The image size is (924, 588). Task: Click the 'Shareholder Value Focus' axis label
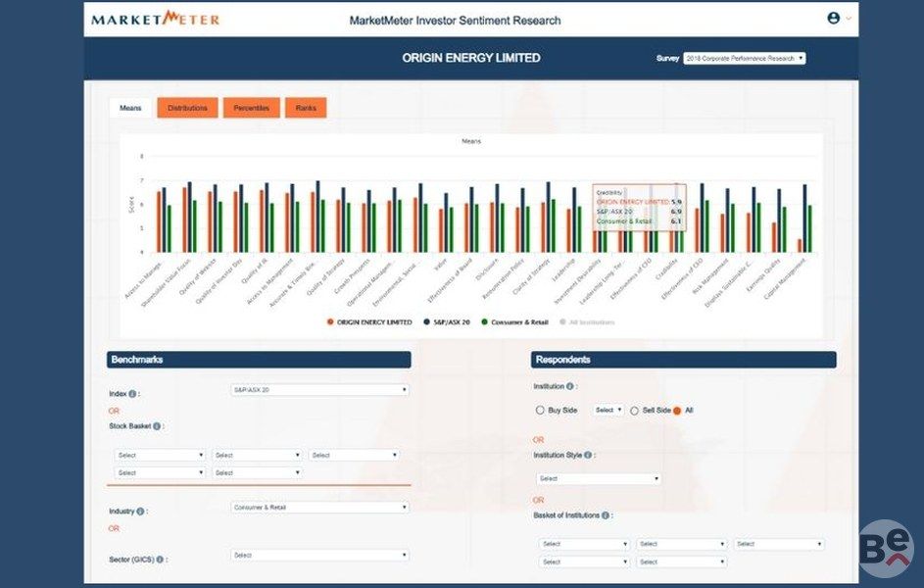tap(167, 283)
